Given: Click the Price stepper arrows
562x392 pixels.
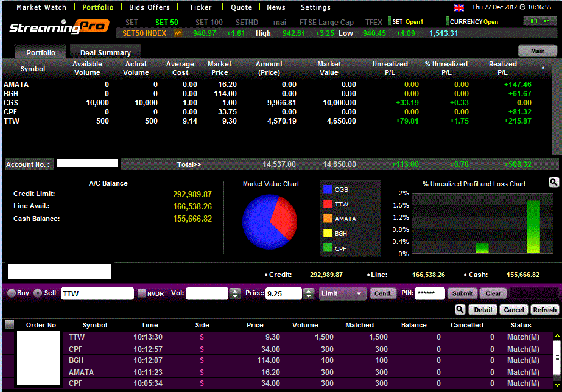Looking at the screenshot, I should pyautogui.click(x=309, y=293).
